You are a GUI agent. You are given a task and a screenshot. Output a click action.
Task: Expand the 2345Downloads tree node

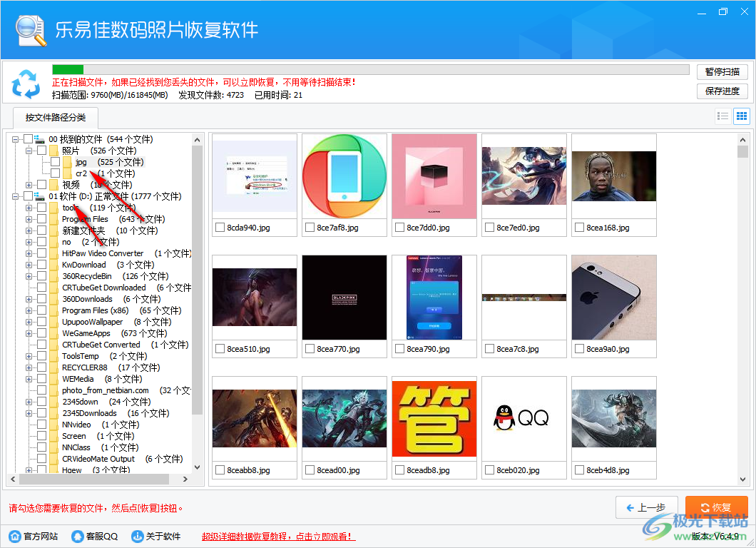29,413
